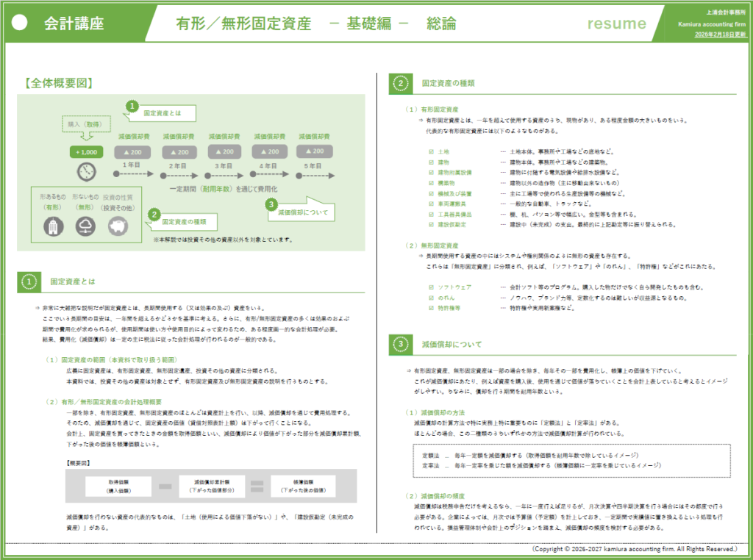The image size is (753, 560).
Task: Click the number 1 badge at 固定資産とは heading
Action: pyautogui.click(x=29, y=281)
